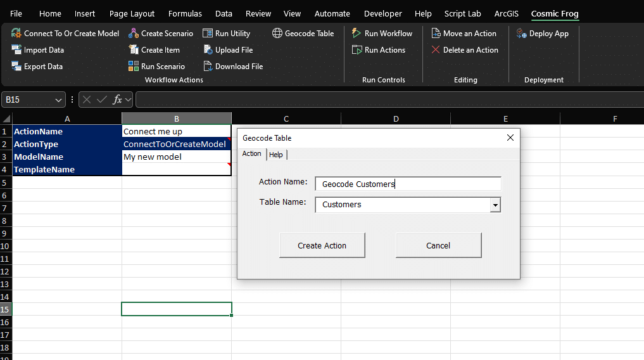
Task: Select row 15 header
Action: pos(6,309)
